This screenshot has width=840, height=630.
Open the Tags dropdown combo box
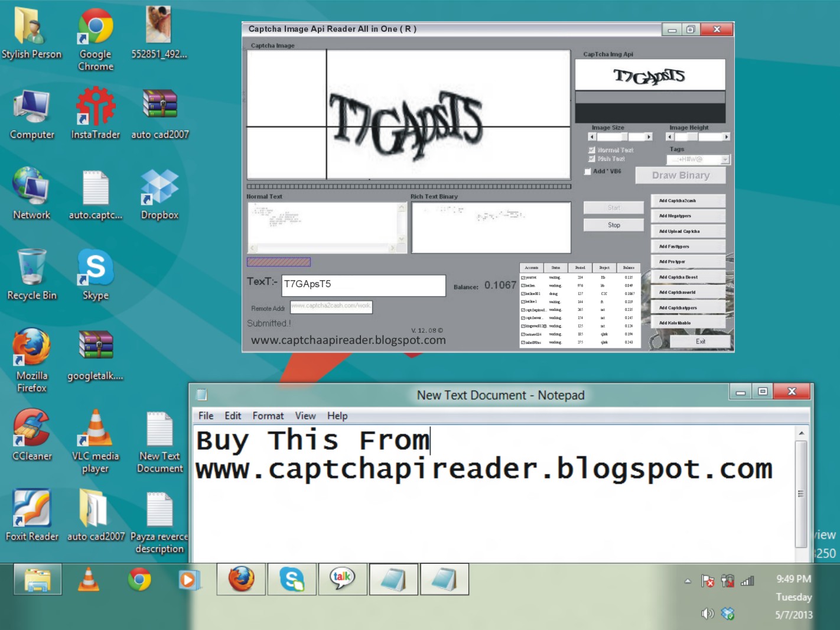pyautogui.click(x=698, y=160)
